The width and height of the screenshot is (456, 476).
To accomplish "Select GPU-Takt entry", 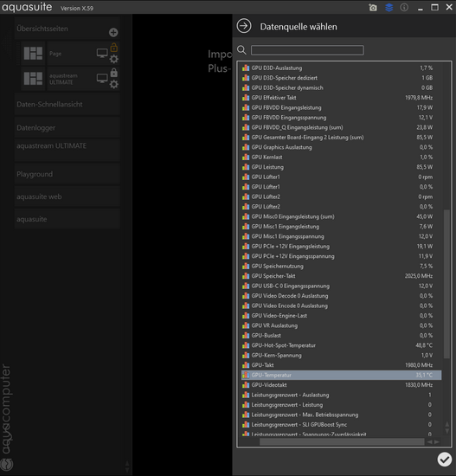I will click(341, 365).
